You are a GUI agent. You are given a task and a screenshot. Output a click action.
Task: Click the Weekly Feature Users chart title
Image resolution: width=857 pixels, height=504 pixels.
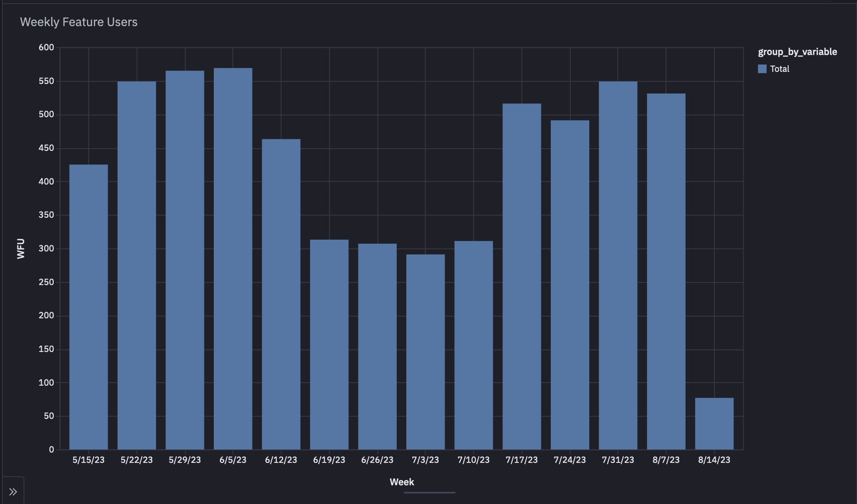(79, 22)
